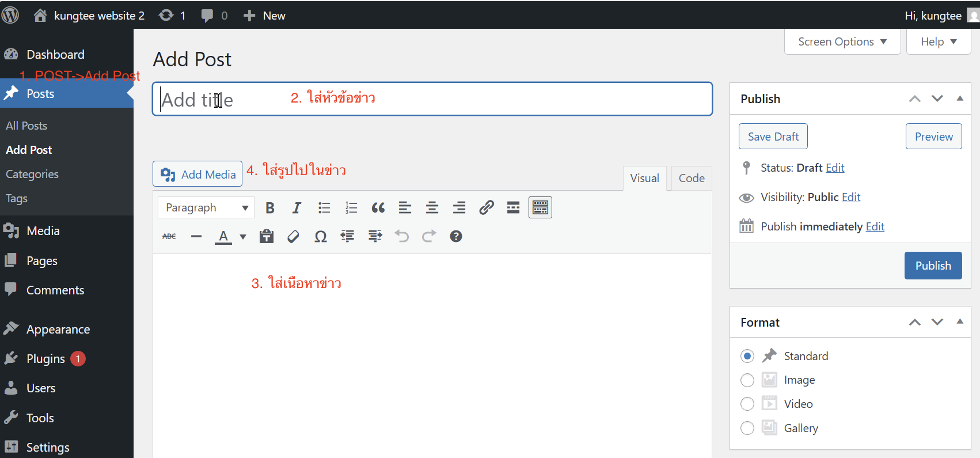The width and height of the screenshot is (980, 458).
Task: Insert special character omega symbol
Action: pos(321,237)
